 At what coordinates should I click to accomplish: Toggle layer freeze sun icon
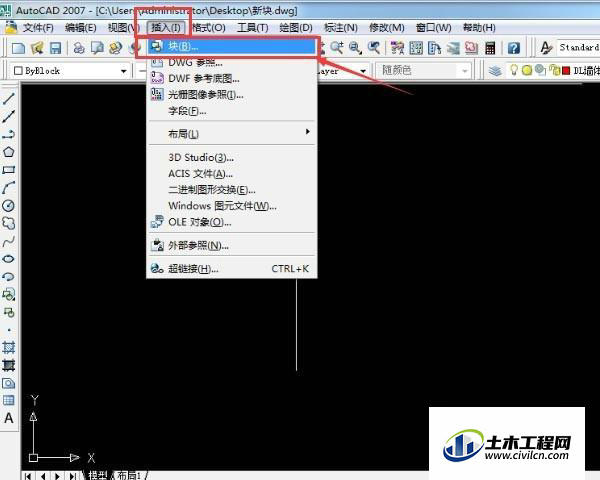(x=527, y=70)
